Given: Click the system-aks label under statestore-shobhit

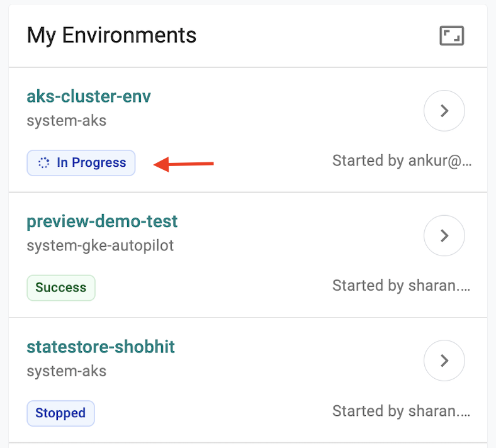Looking at the screenshot, I should [x=66, y=371].
